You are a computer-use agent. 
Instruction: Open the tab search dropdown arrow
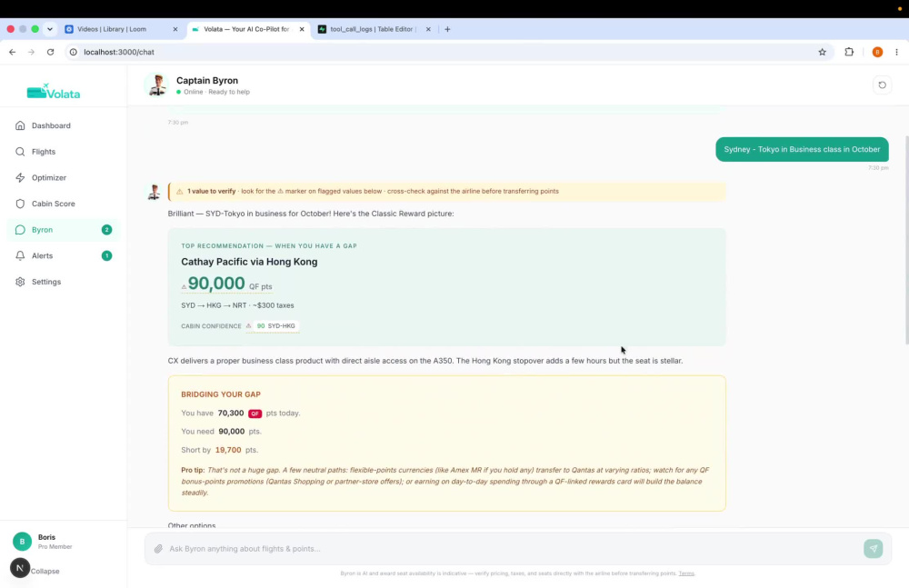(x=50, y=29)
